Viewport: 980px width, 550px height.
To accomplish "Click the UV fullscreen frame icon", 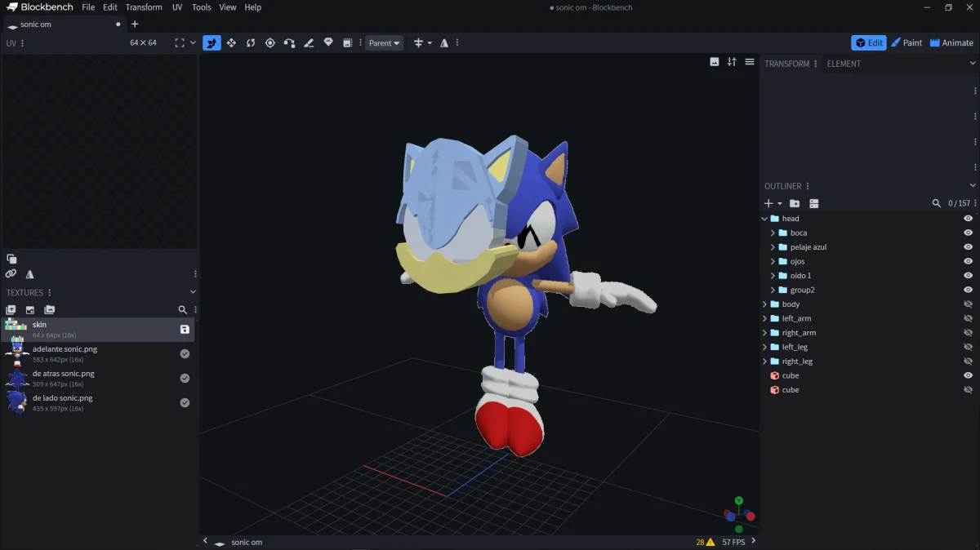I will point(180,42).
